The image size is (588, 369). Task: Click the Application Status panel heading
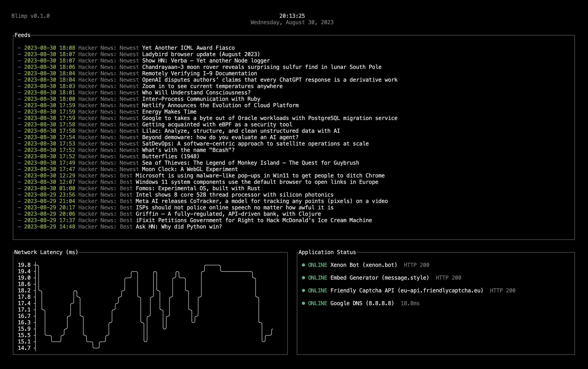coord(327,252)
